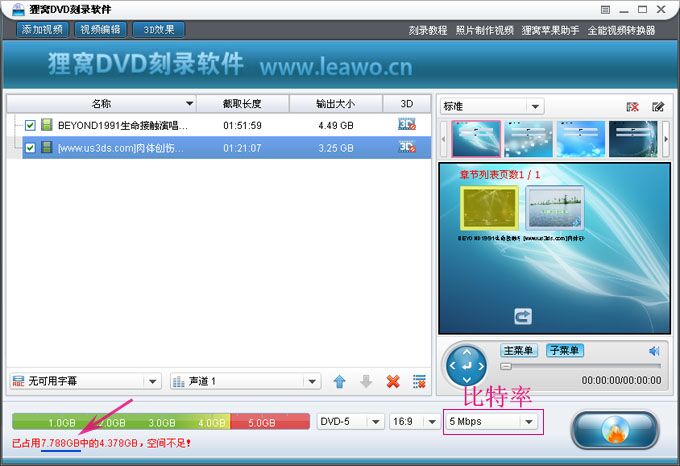This screenshot has width=680, height=466.
Task: Click the 截取长度 column header
Action: pyautogui.click(x=242, y=104)
